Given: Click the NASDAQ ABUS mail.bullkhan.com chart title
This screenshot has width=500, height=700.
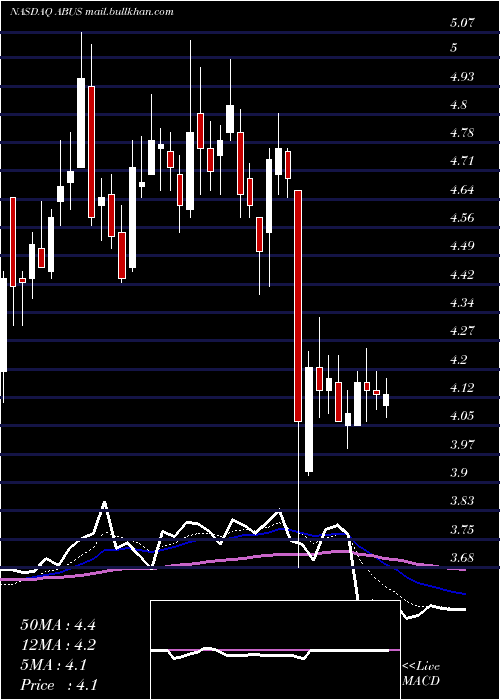Looking at the screenshot, I should (92, 12).
